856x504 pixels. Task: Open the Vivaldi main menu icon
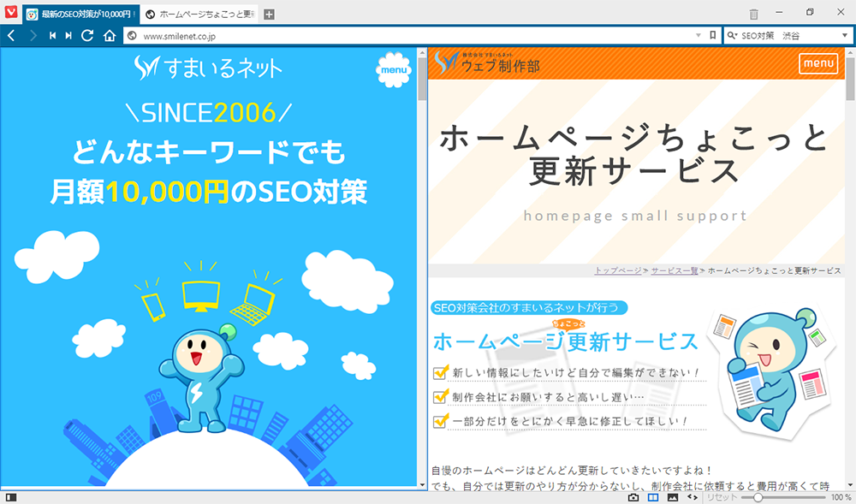click(x=11, y=12)
